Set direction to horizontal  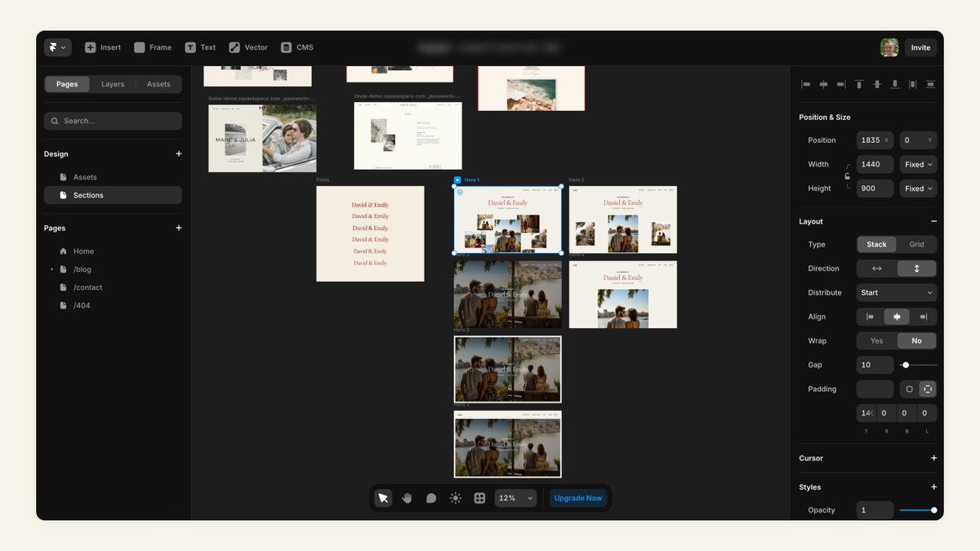point(877,269)
